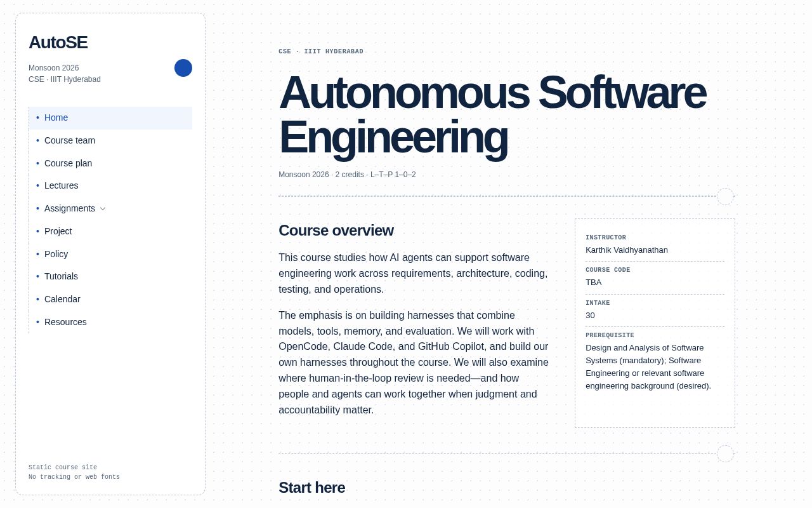Click the INSTRUCTOR label in info card
The image size is (812, 508).
pos(606,237)
